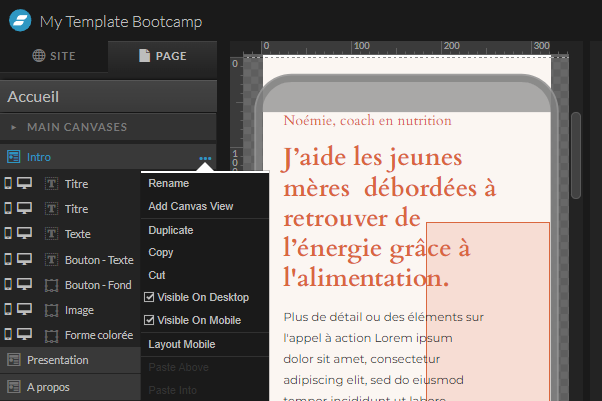Click the box type icon of Image layer

(x=51, y=310)
